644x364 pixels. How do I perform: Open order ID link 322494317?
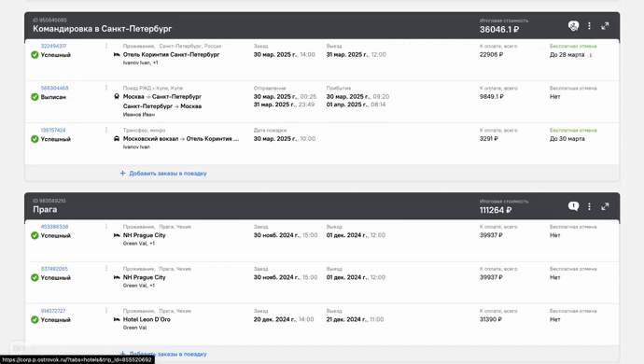coord(53,46)
